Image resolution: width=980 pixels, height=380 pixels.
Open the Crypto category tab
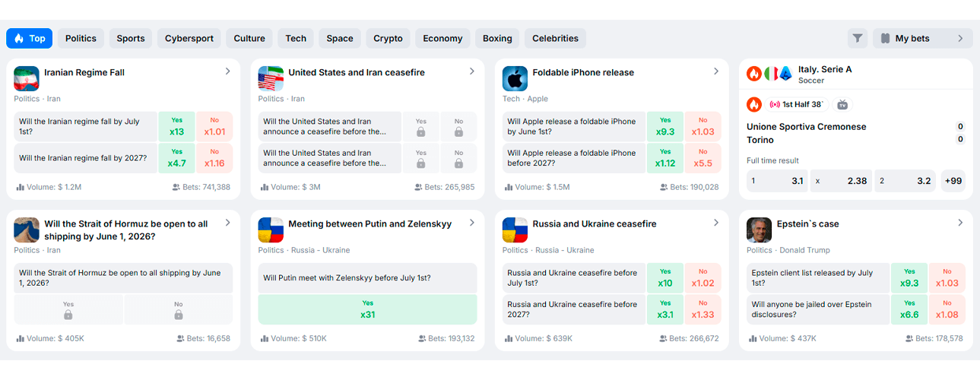coord(388,39)
